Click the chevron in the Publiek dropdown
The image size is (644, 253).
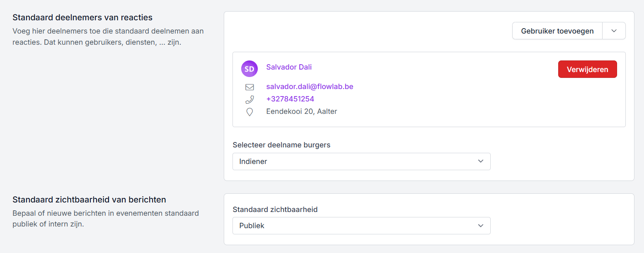(x=480, y=226)
